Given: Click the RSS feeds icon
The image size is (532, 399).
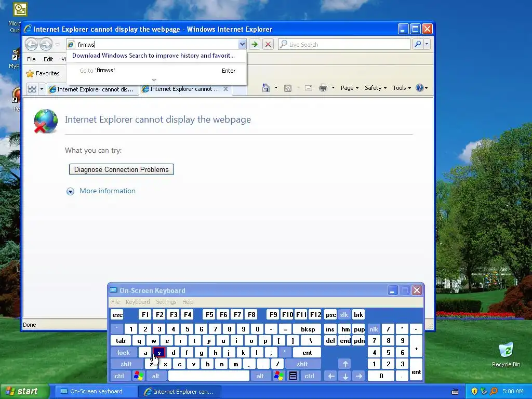Looking at the screenshot, I should tap(288, 88).
